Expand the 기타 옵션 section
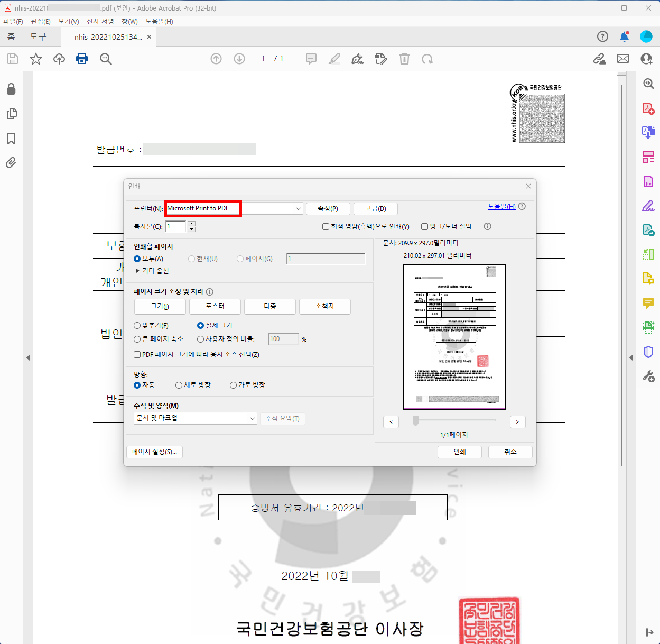 click(153, 271)
